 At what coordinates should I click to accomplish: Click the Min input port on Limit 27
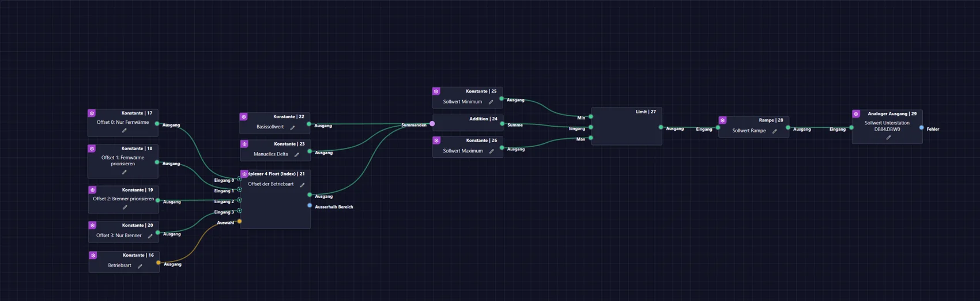pyautogui.click(x=591, y=117)
